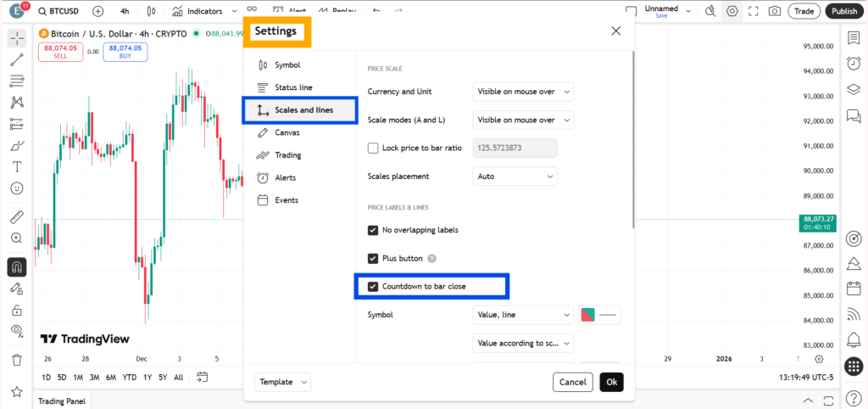868x409 pixels.
Task: Select the Magnet mode tool
Action: (x=17, y=267)
